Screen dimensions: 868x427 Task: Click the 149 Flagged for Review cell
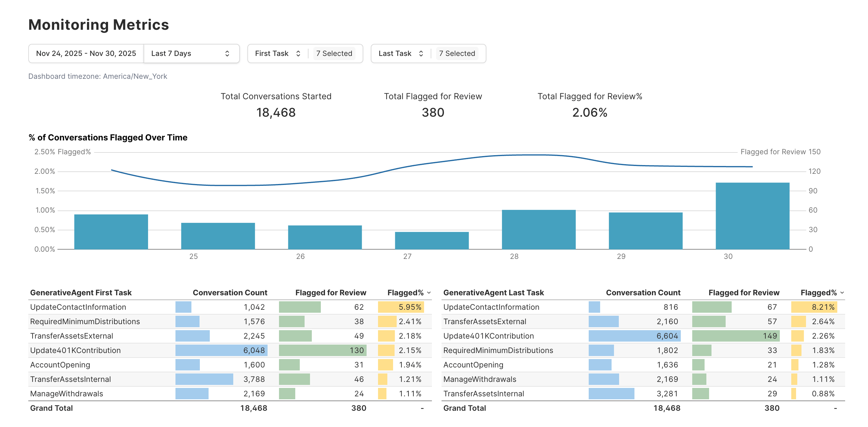pyautogui.click(x=736, y=336)
